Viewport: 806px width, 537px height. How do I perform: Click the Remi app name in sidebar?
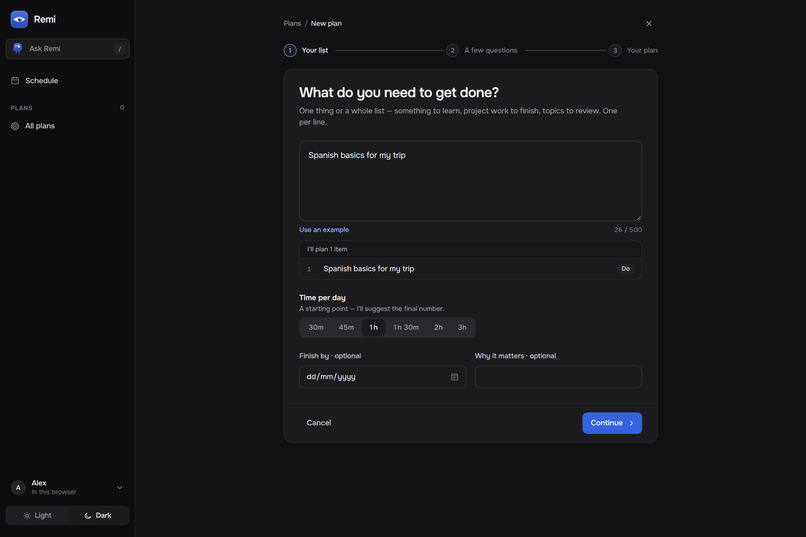(45, 20)
